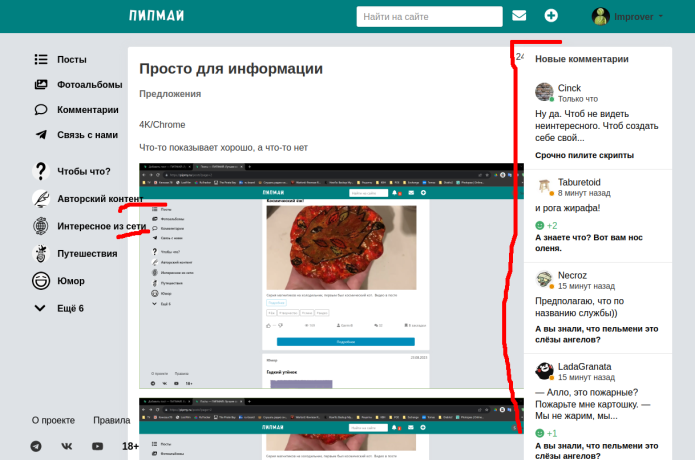Image resolution: width=695 pixels, height=460 pixels.
Task: Click the 'Новые комментарии' heading
Action: coord(582,59)
